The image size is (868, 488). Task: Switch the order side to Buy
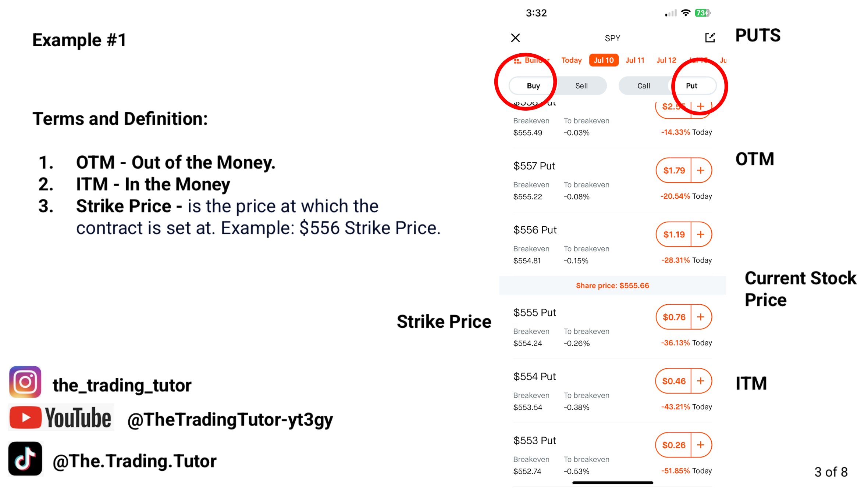[533, 86]
